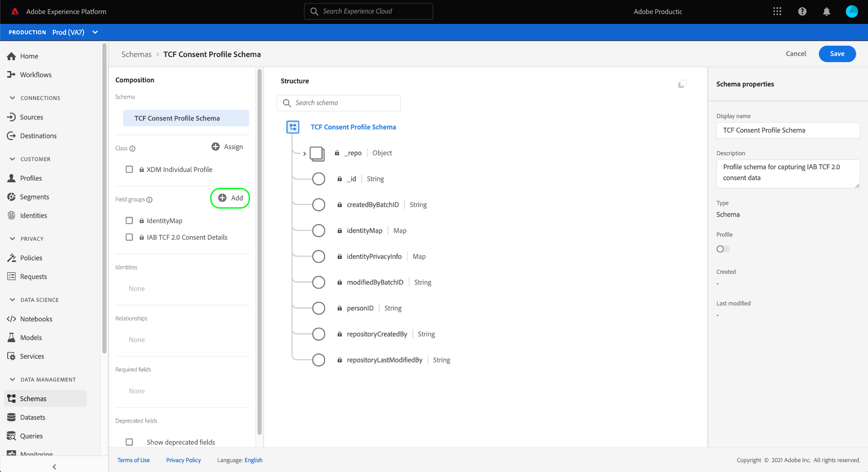Change the English language link
This screenshot has width=868, height=472.
click(x=254, y=460)
